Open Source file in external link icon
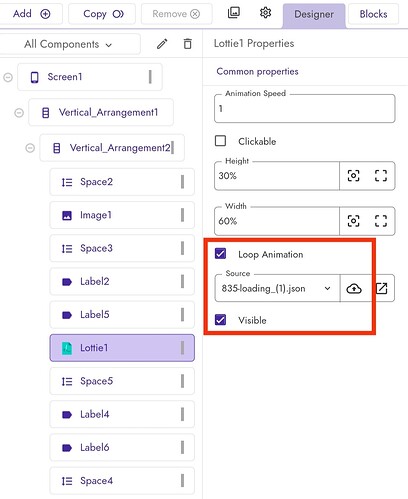Viewport: 408px width, 499px height. point(382,288)
